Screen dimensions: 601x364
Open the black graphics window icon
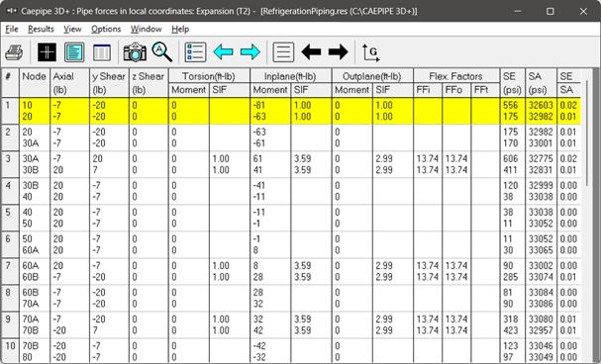(x=47, y=52)
